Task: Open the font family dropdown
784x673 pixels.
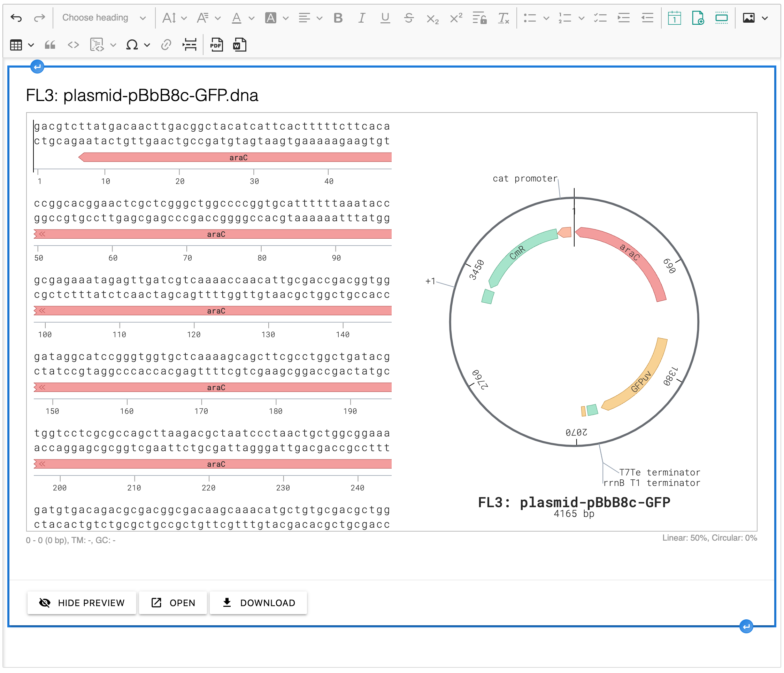Action: coord(208,18)
